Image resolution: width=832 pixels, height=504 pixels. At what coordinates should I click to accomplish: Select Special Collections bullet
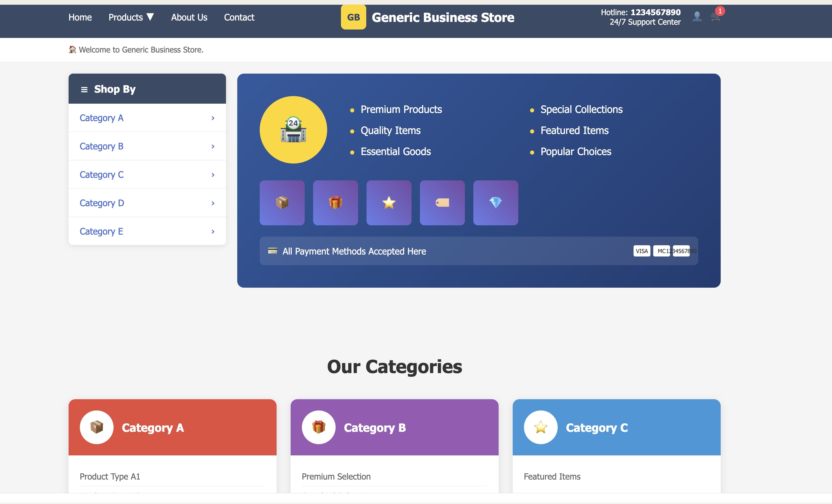(582, 109)
